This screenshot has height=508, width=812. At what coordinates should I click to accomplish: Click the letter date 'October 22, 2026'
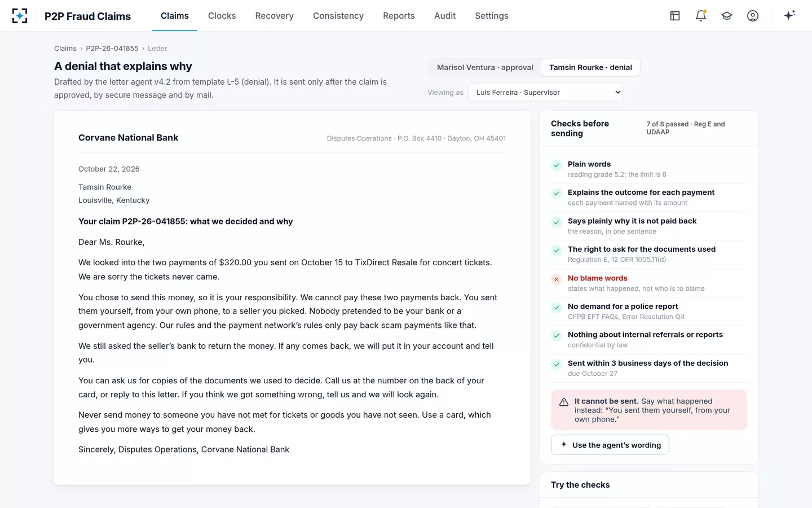[x=109, y=169]
